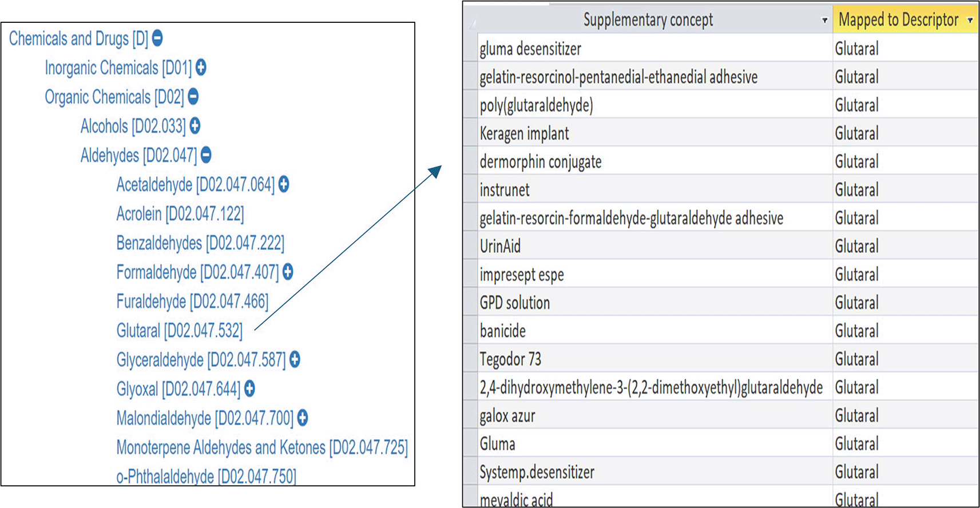
Task: Select the mevaldic acid cell
Action: [655, 497]
